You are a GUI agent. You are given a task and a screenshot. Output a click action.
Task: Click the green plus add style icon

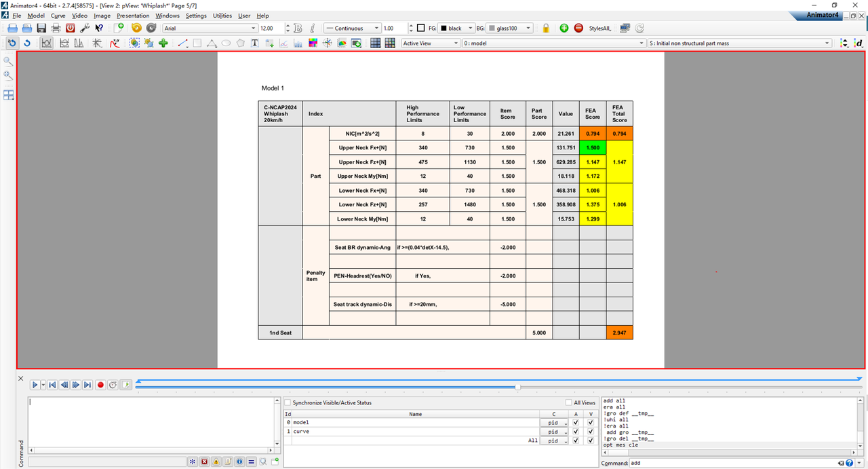pos(564,29)
